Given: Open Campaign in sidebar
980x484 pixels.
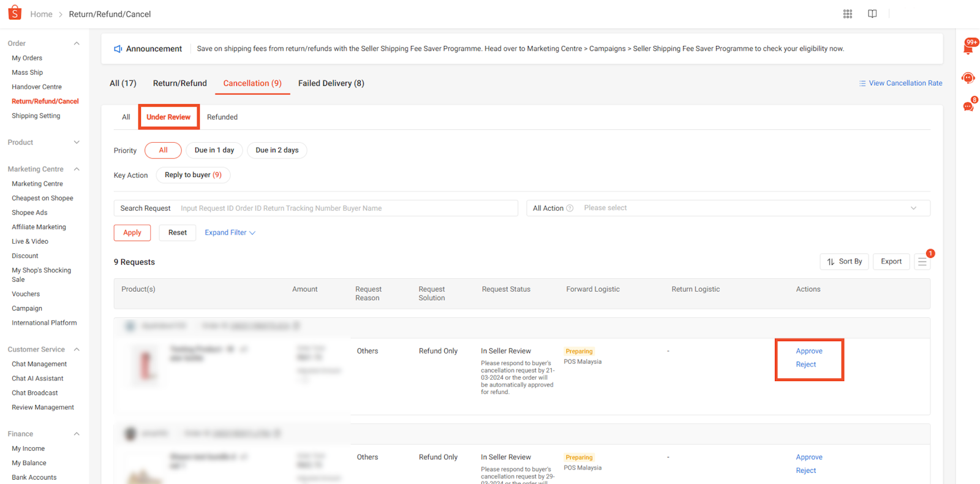Looking at the screenshot, I should click(27, 309).
